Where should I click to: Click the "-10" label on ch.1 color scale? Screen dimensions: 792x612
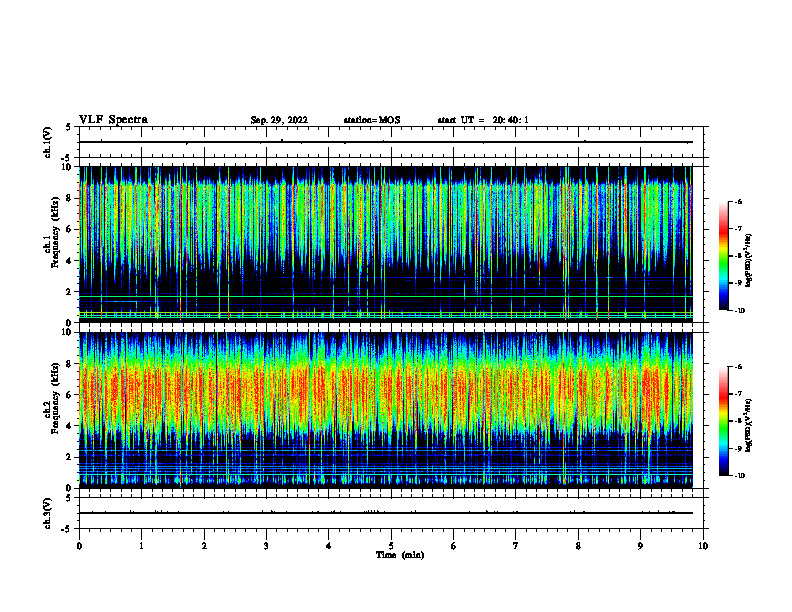739,311
